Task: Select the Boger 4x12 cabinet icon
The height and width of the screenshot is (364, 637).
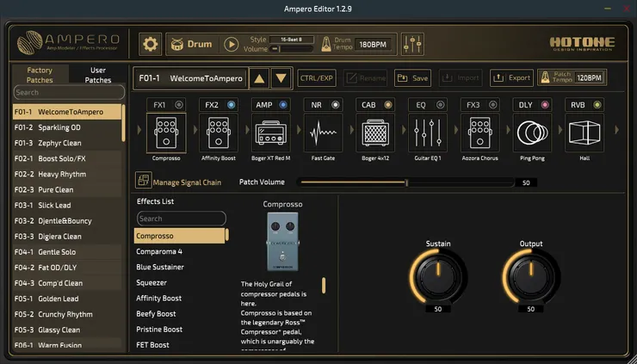Action: 373,134
